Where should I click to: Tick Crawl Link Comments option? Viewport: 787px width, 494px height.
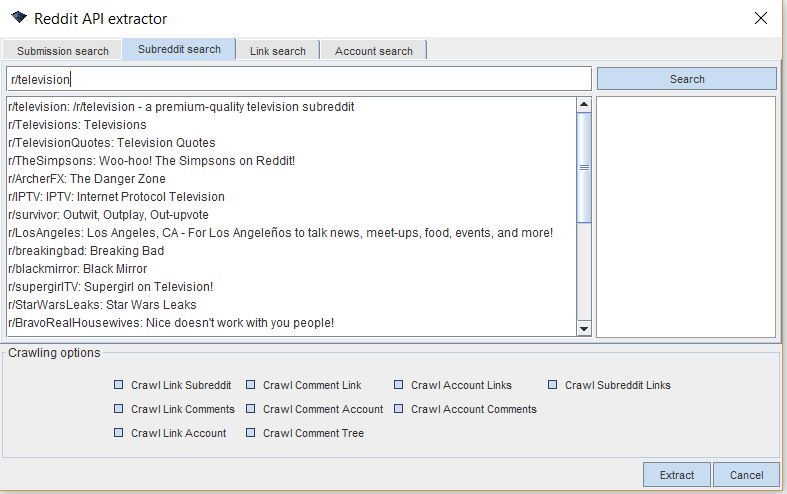click(119, 409)
